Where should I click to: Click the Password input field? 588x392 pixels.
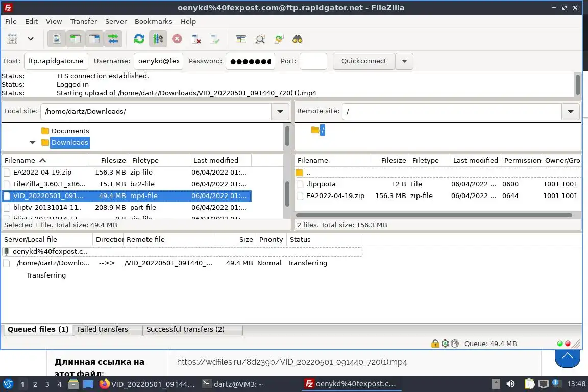(x=250, y=61)
